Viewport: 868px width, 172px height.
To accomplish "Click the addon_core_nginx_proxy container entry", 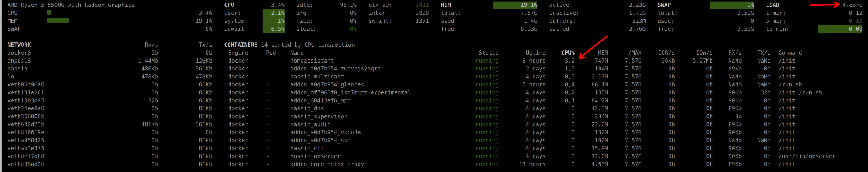I will [x=327, y=164].
